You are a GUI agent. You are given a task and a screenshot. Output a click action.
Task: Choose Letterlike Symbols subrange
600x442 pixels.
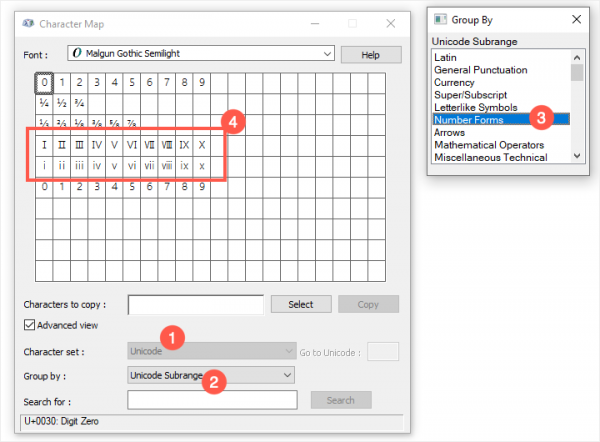pyautogui.click(x=501, y=108)
